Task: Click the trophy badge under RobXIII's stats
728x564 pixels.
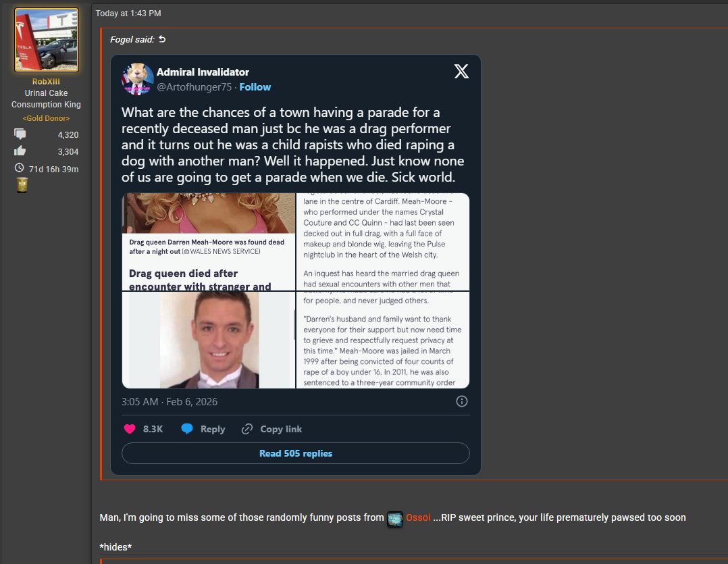Action: (x=22, y=185)
